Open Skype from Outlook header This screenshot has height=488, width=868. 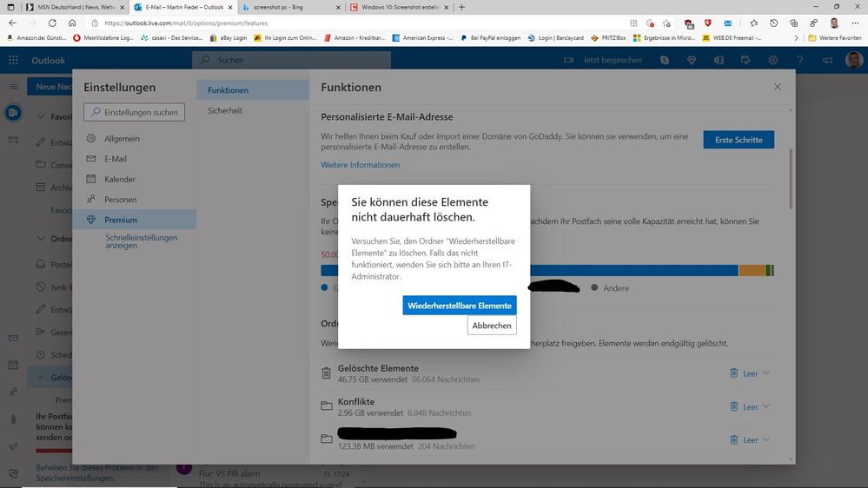(x=665, y=60)
